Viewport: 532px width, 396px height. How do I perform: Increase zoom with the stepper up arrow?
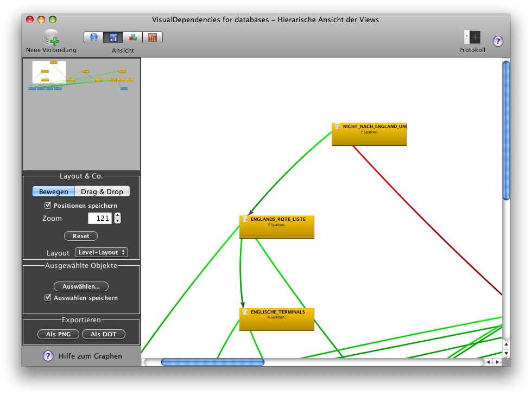[117, 215]
